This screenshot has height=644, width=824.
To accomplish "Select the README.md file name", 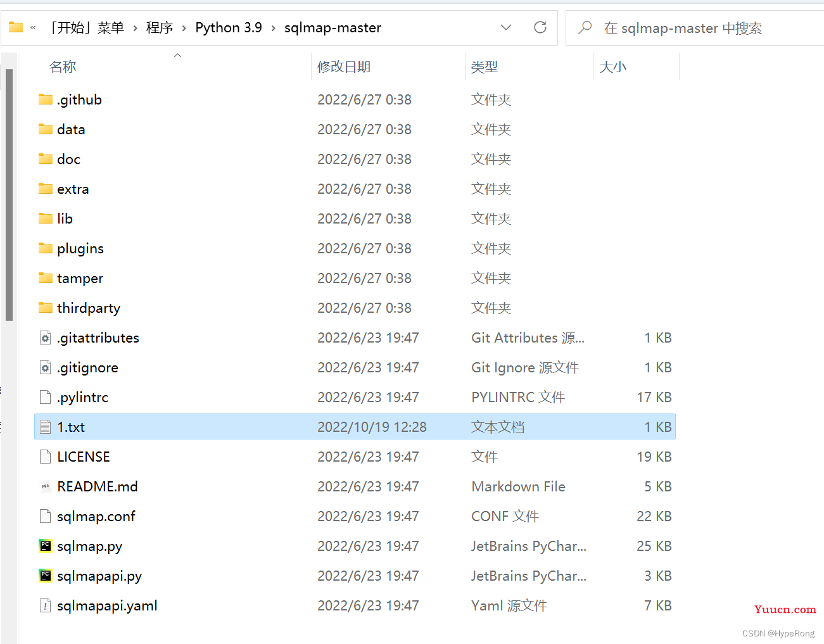I will point(98,486).
